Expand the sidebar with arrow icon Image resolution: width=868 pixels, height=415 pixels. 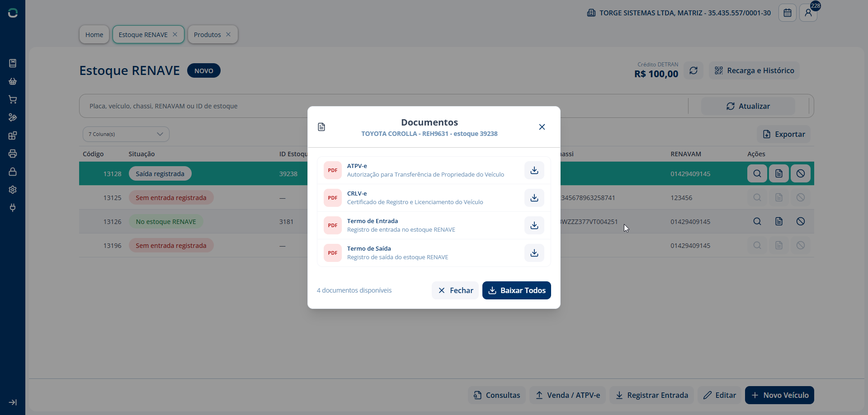(x=13, y=402)
